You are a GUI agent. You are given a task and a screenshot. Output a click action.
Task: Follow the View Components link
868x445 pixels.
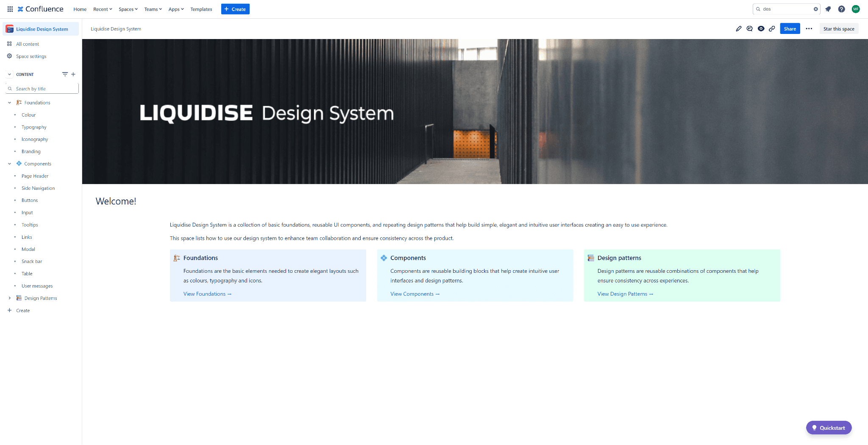point(415,294)
